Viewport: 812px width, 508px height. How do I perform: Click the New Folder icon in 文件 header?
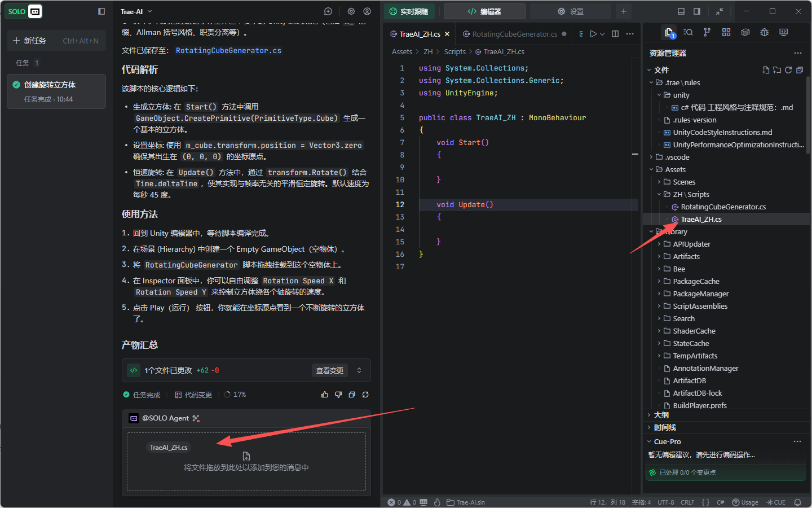pos(777,70)
